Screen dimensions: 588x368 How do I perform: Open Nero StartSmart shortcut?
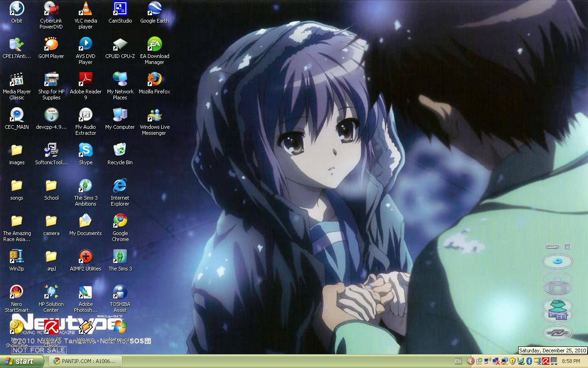[x=17, y=299]
